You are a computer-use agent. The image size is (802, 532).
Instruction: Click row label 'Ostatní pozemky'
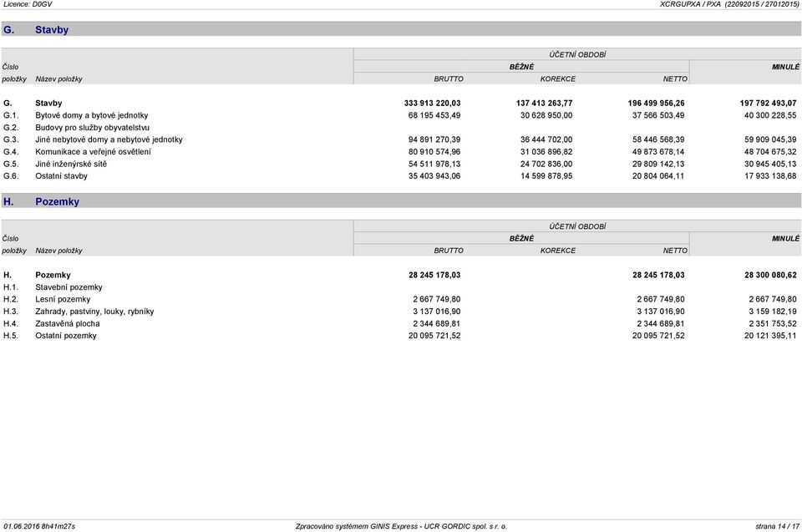pos(66,336)
